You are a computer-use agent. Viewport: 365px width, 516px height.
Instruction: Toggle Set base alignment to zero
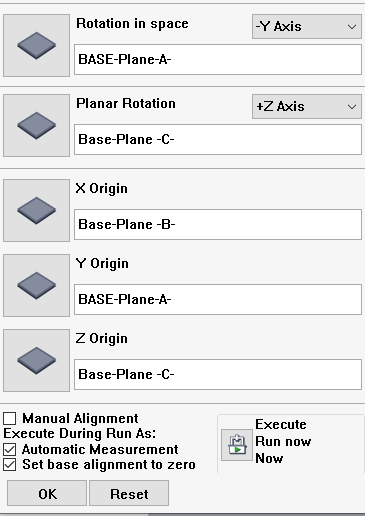point(10,465)
